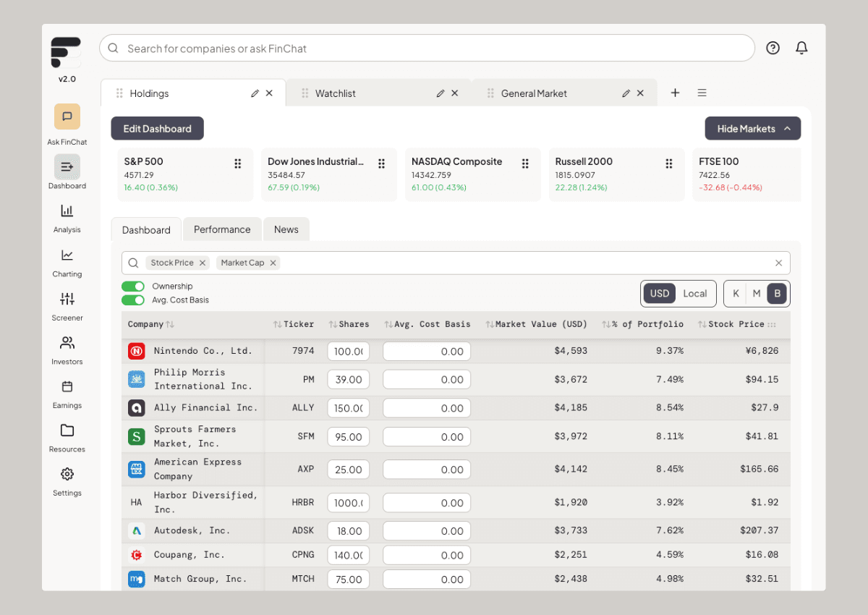Select USD currency option
The height and width of the screenshot is (615, 868).
660,293
